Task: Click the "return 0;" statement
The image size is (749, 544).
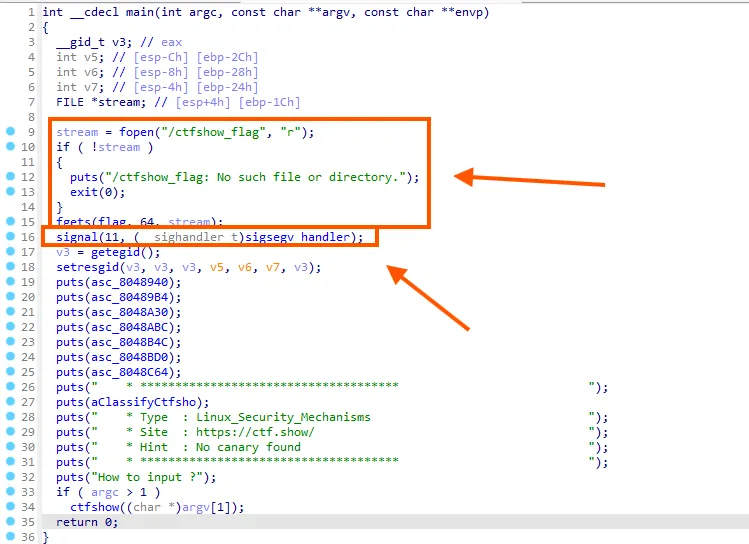Action: 87,523
